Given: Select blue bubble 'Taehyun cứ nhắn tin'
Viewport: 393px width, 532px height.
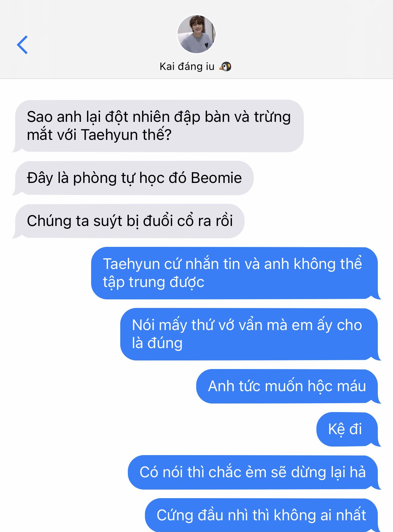Looking at the screenshot, I should click(x=236, y=273).
